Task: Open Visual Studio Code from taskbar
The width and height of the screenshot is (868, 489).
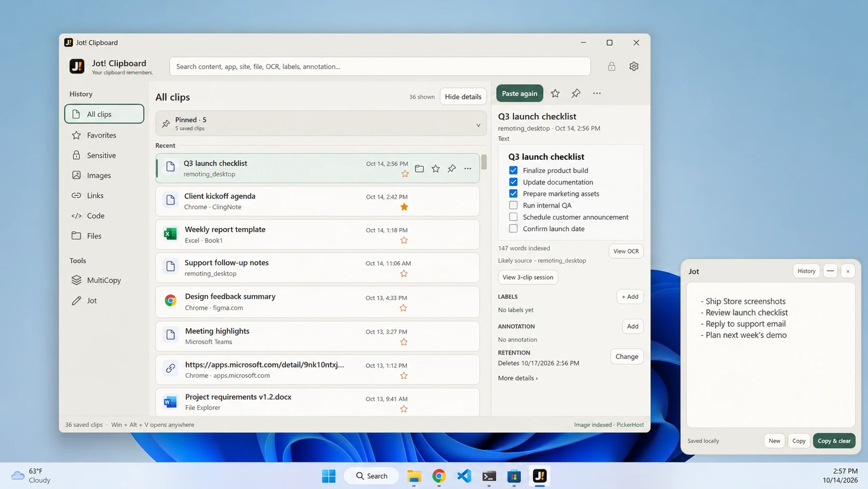Action: click(x=464, y=476)
